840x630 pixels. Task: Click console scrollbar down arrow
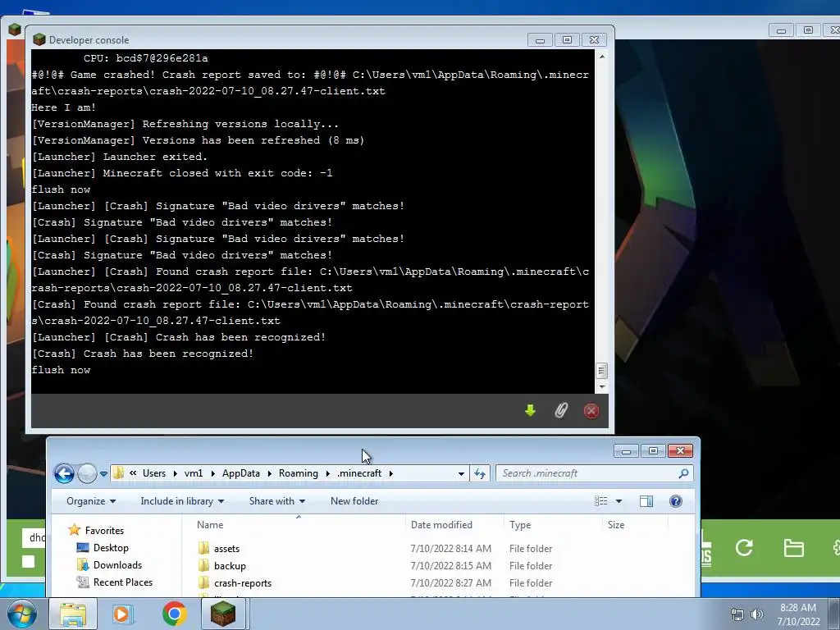click(601, 387)
